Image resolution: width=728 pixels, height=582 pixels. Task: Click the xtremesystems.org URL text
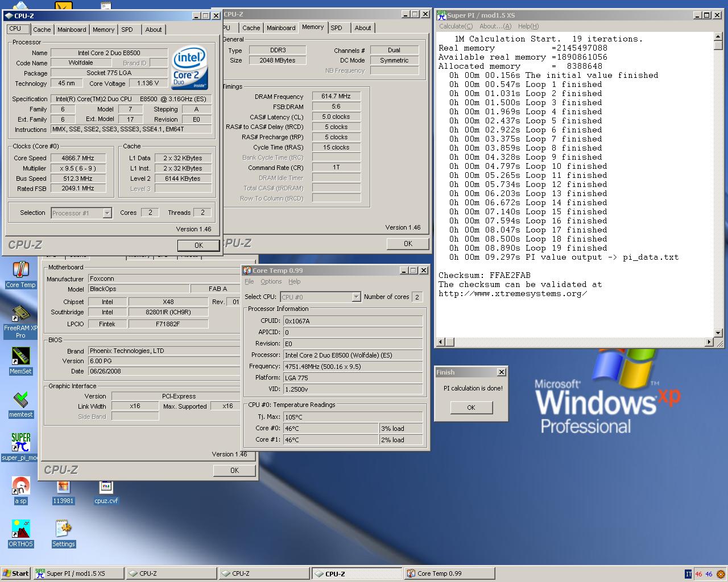click(x=512, y=293)
